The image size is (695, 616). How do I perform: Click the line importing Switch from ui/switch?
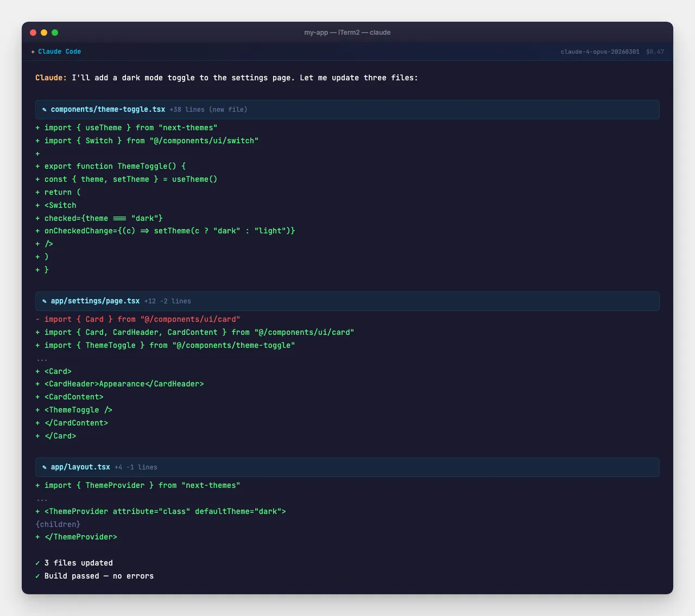click(x=147, y=141)
